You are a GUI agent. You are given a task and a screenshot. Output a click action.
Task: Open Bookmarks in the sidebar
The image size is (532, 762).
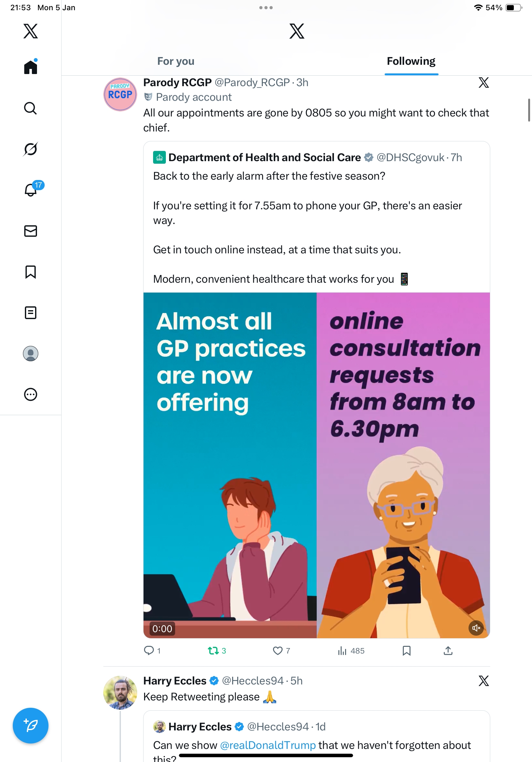click(31, 272)
